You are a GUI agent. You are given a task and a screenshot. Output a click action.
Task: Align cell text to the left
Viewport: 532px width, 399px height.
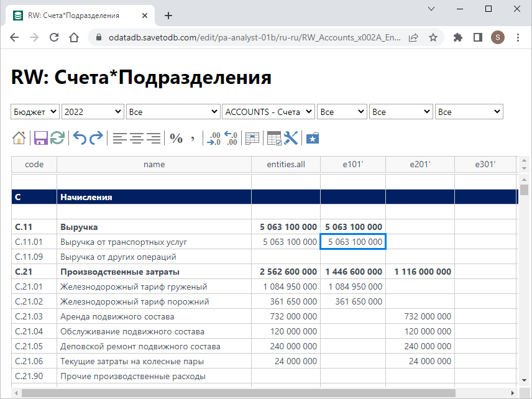120,138
